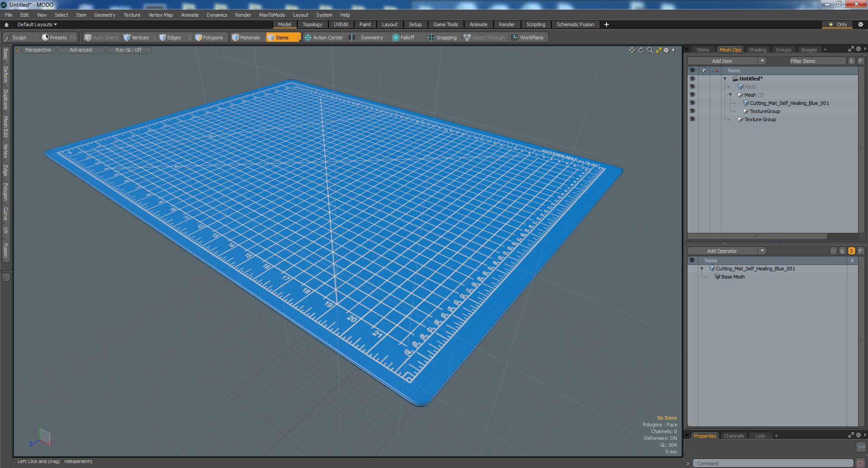Toggle Ray GL off setting
Screen dimensions: 868x468
[128, 50]
